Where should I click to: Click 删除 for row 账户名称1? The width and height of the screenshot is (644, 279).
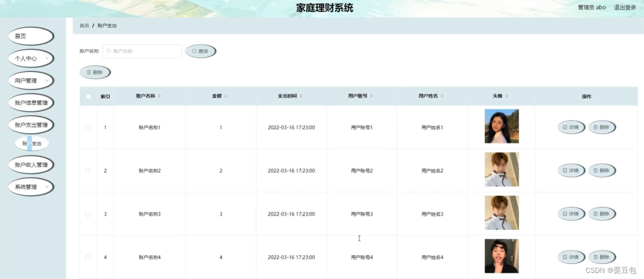[x=602, y=127]
